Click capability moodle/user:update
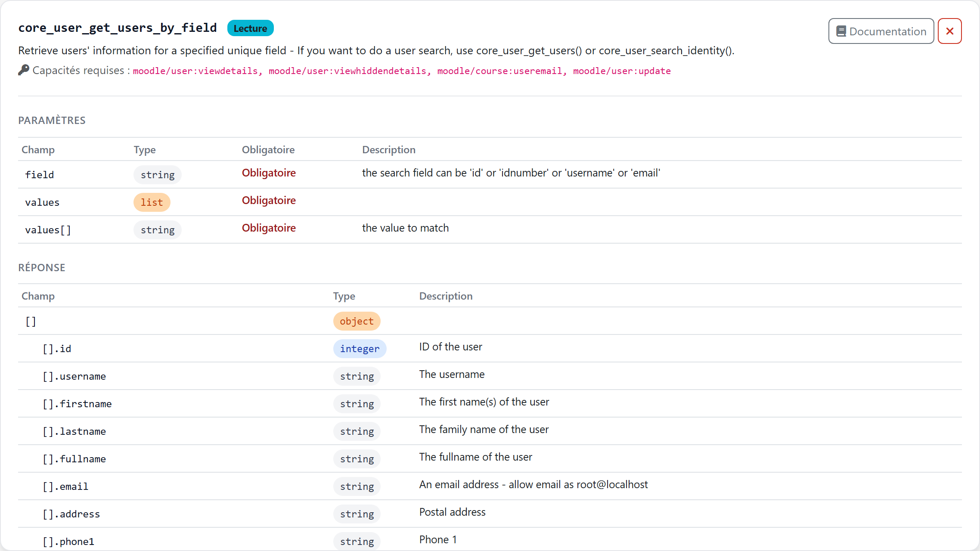980x551 pixels. (622, 71)
